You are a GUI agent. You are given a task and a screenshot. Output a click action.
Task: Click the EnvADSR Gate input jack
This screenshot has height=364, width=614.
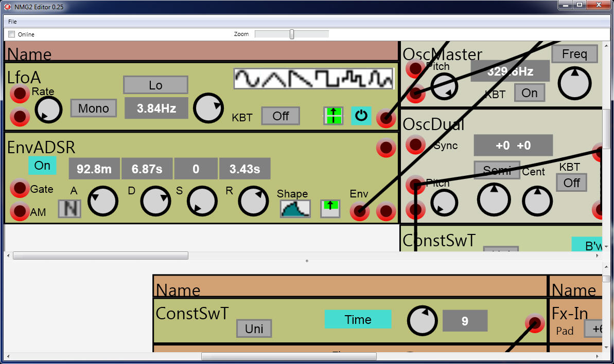click(x=20, y=189)
